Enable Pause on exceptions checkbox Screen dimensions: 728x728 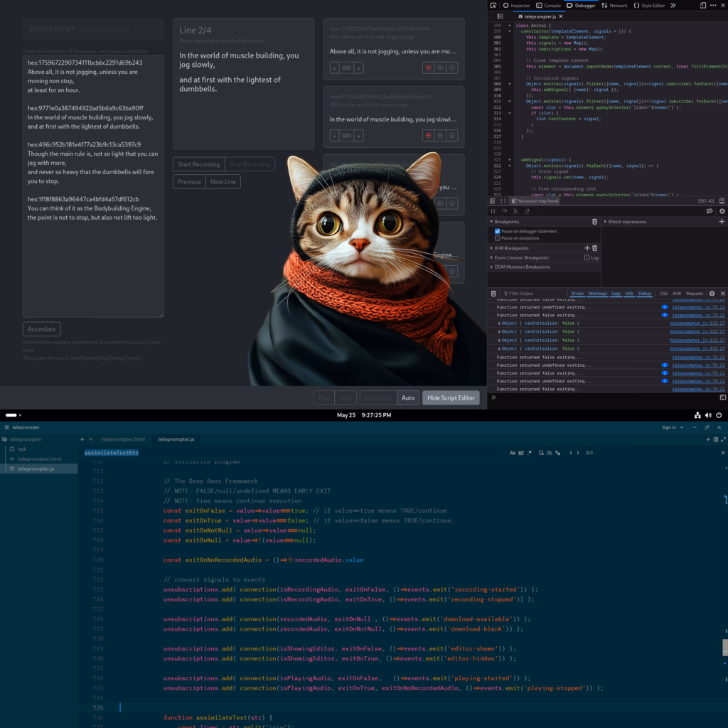(x=498, y=238)
